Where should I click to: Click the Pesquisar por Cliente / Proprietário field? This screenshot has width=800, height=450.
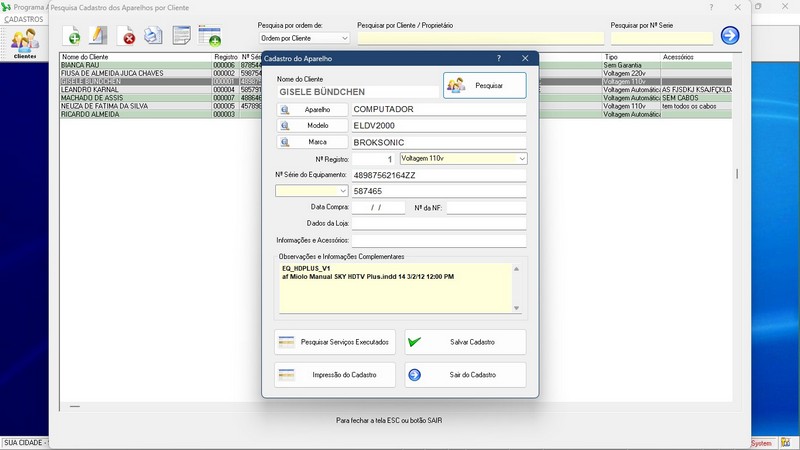481,38
